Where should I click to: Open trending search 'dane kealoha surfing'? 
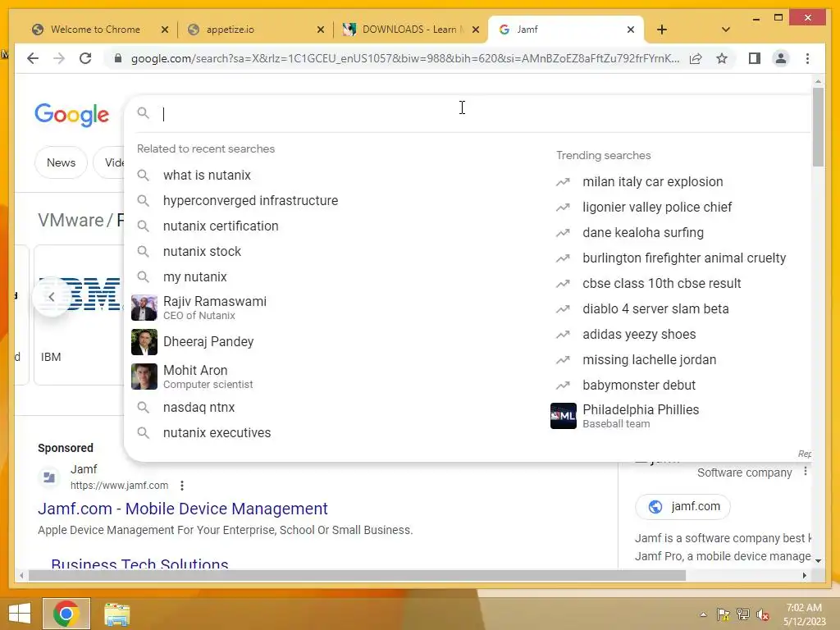(643, 232)
